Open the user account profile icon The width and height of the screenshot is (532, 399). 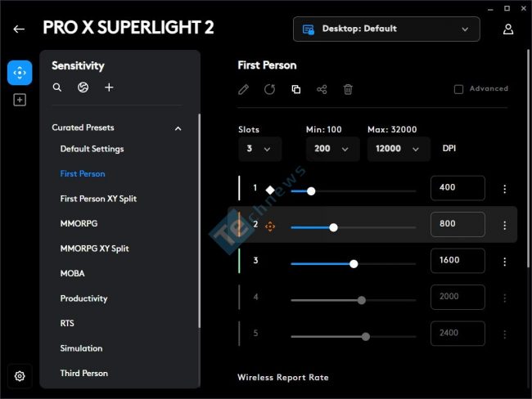click(x=508, y=29)
